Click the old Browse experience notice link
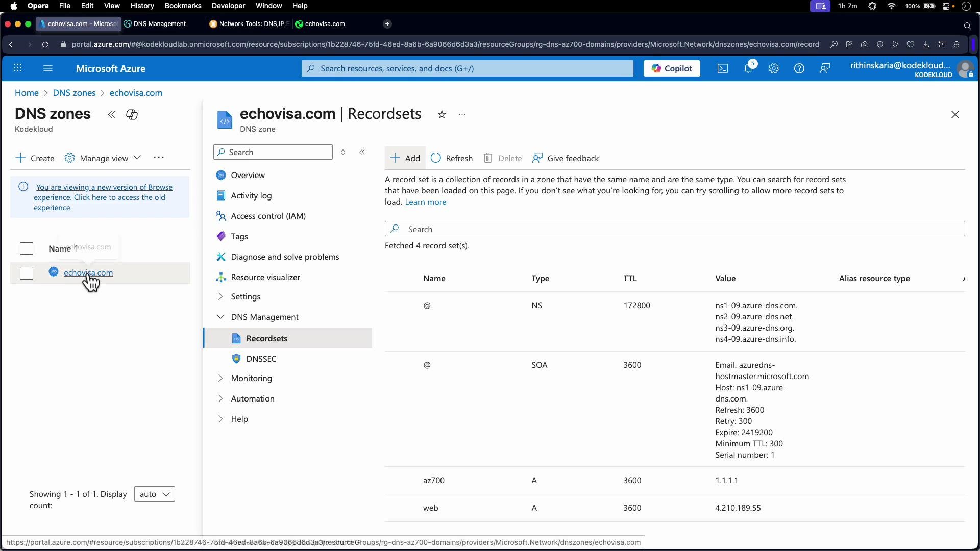This screenshot has width=980, height=551. [x=104, y=197]
